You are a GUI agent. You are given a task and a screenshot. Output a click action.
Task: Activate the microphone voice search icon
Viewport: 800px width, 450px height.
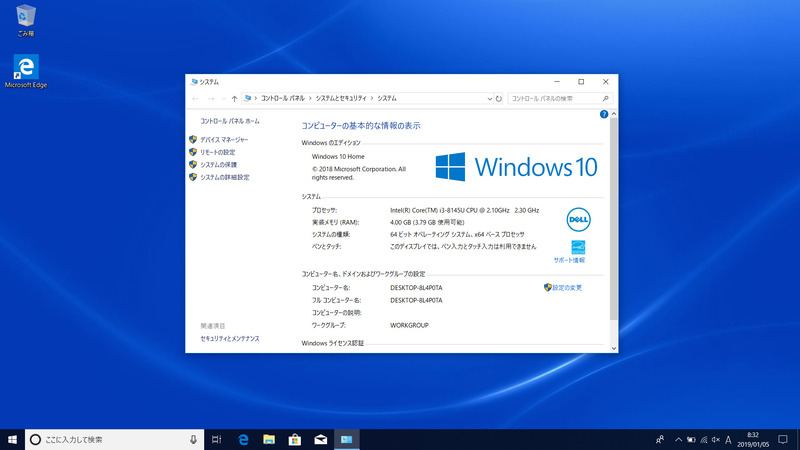193,439
